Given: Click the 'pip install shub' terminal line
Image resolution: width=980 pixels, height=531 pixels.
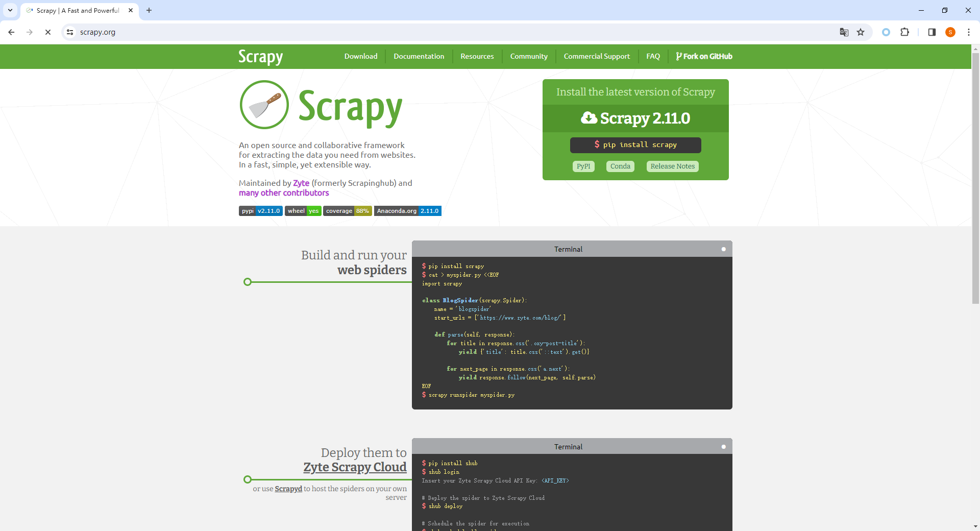Looking at the screenshot, I should pos(450,463).
